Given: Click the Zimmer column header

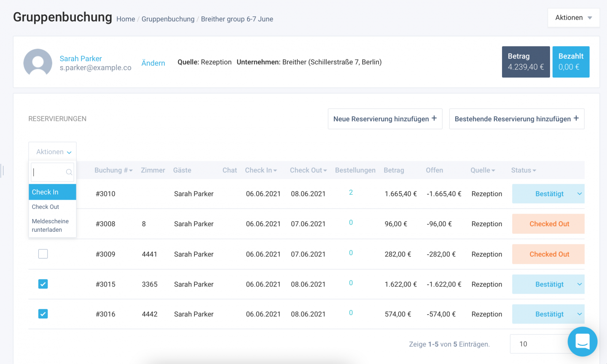Looking at the screenshot, I should pos(153,170).
